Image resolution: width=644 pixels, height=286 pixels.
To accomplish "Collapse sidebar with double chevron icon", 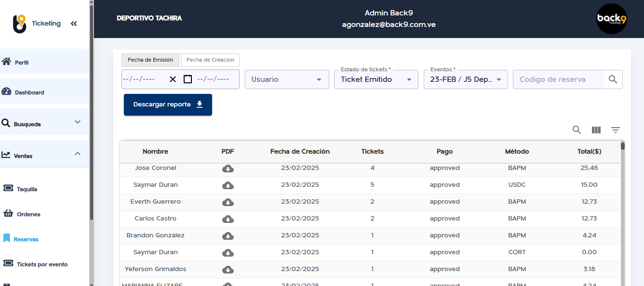I will point(74,24).
